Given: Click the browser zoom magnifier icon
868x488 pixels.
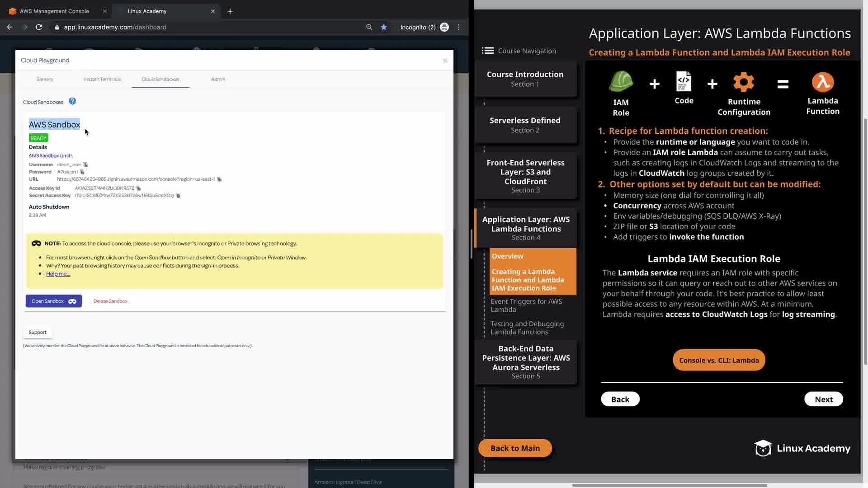Looking at the screenshot, I should 369,27.
